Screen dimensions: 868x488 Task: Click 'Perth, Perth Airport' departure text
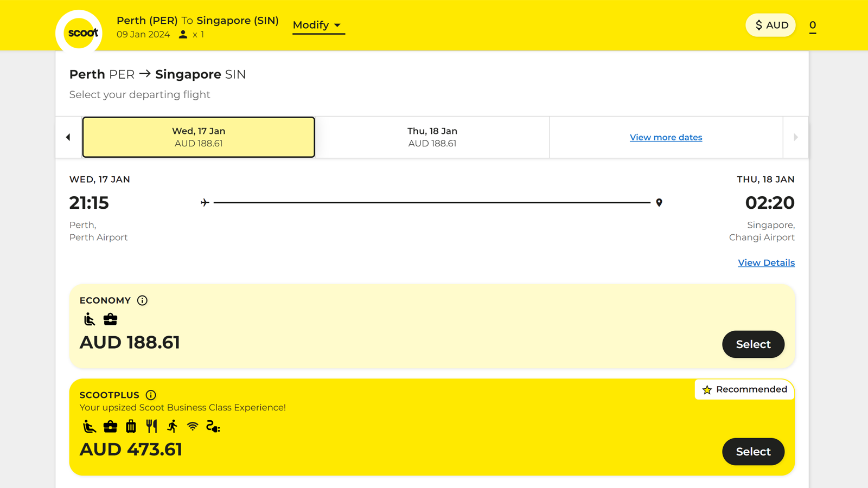click(x=99, y=231)
